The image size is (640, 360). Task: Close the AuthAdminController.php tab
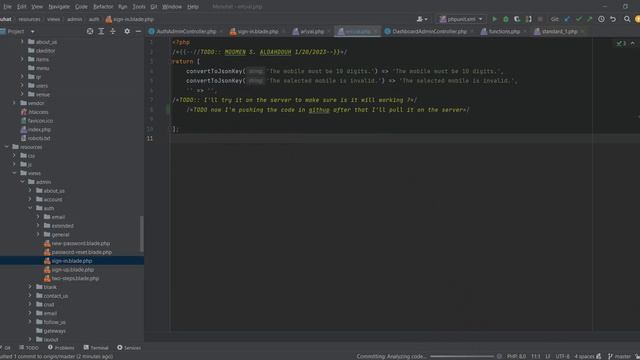221,31
